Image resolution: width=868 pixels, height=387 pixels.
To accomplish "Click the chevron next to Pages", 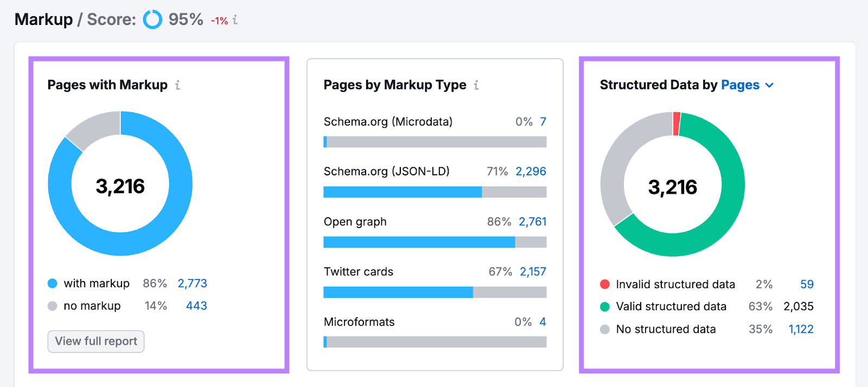I will coord(769,86).
